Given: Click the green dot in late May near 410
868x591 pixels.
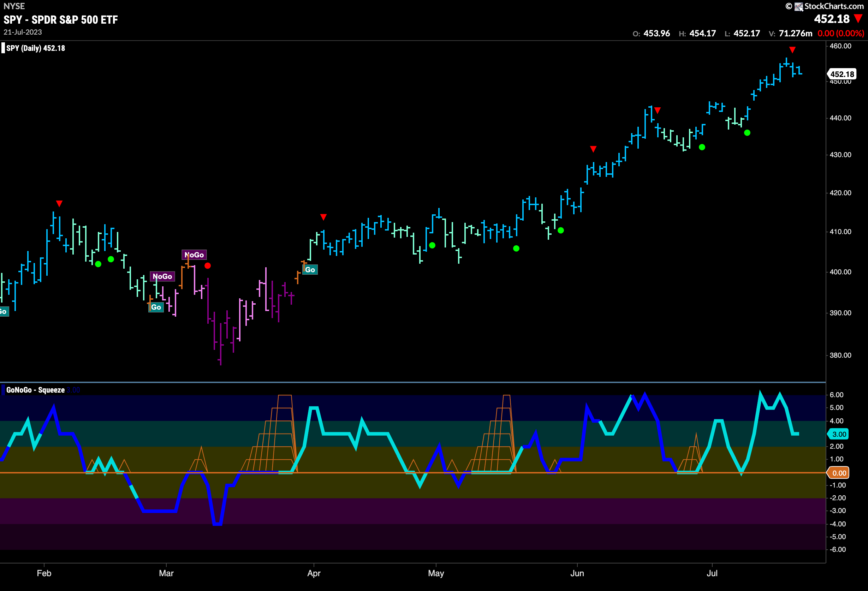Looking at the screenshot, I should (x=561, y=230).
